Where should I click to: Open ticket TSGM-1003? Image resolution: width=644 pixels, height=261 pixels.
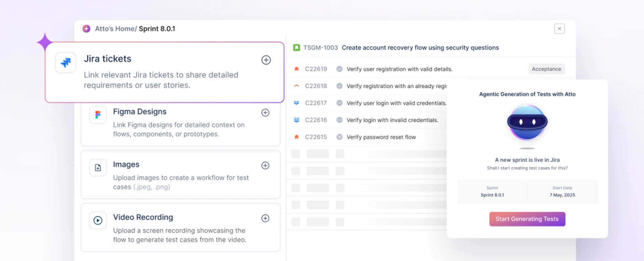click(321, 48)
